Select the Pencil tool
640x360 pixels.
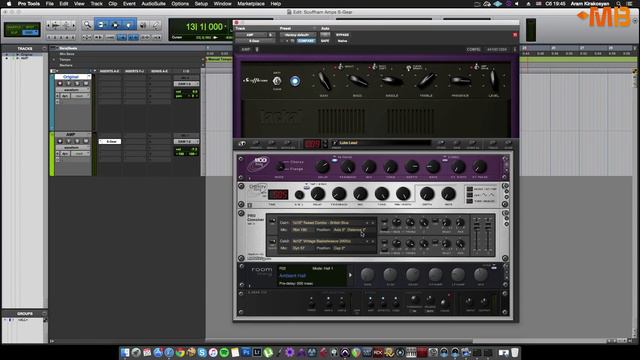click(156, 25)
